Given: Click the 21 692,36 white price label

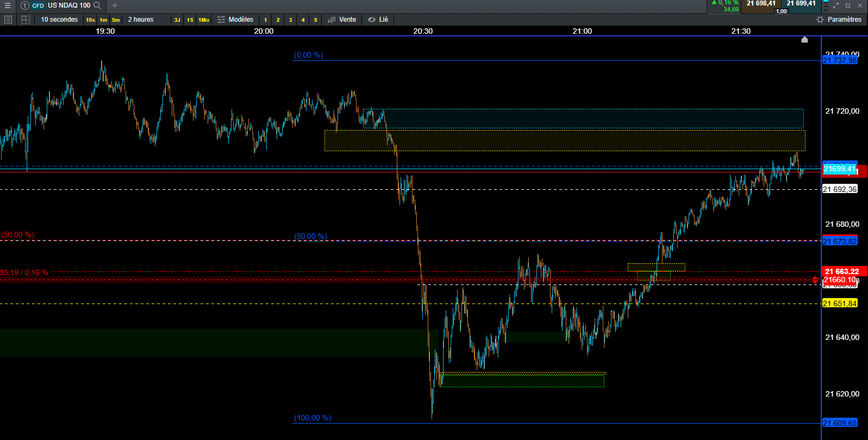Looking at the screenshot, I should click(840, 189).
